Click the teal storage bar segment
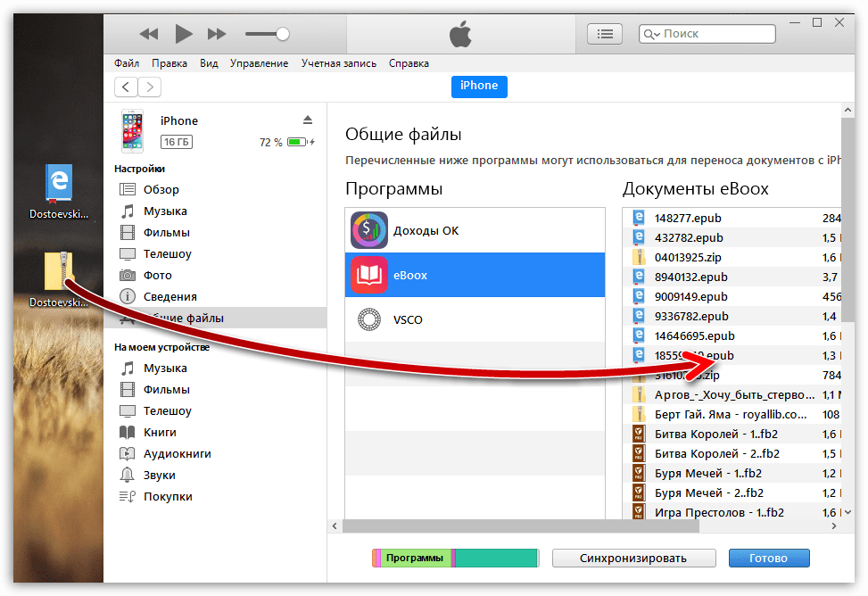 [497, 559]
